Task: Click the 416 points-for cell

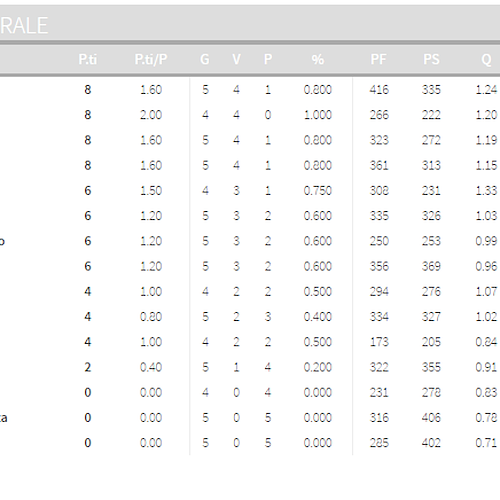Action: (x=379, y=90)
